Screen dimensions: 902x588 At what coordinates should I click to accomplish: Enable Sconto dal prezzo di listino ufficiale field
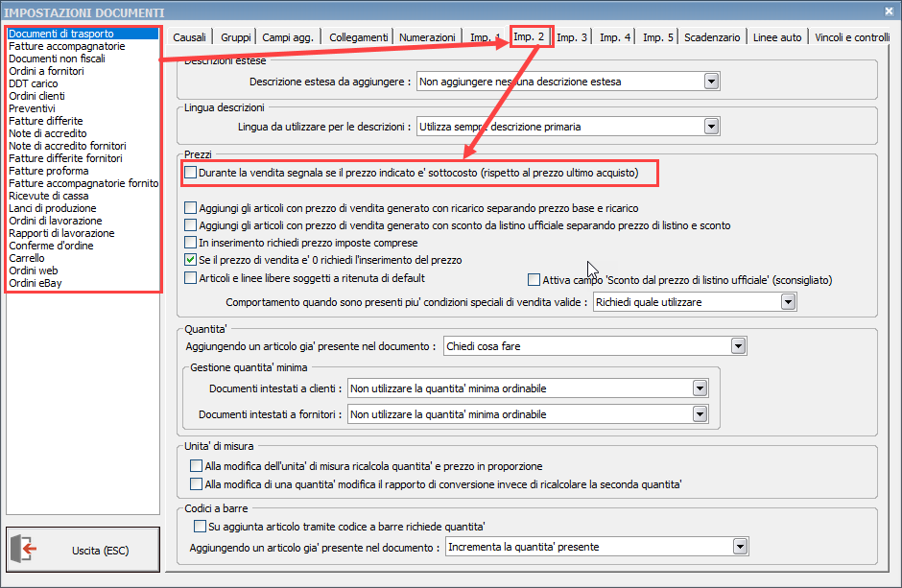[x=534, y=280]
